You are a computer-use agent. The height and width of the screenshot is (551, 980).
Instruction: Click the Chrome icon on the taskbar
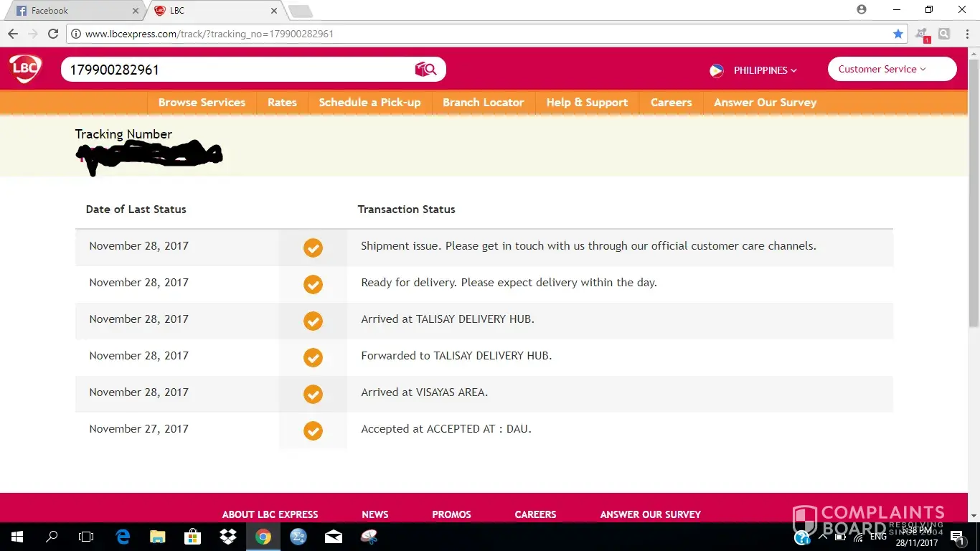click(263, 537)
